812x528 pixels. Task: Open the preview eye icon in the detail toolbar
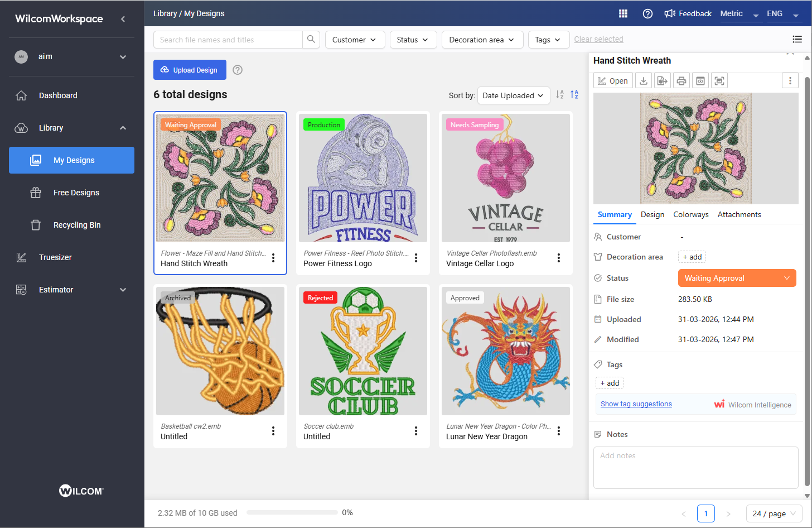pyautogui.click(x=700, y=81)
